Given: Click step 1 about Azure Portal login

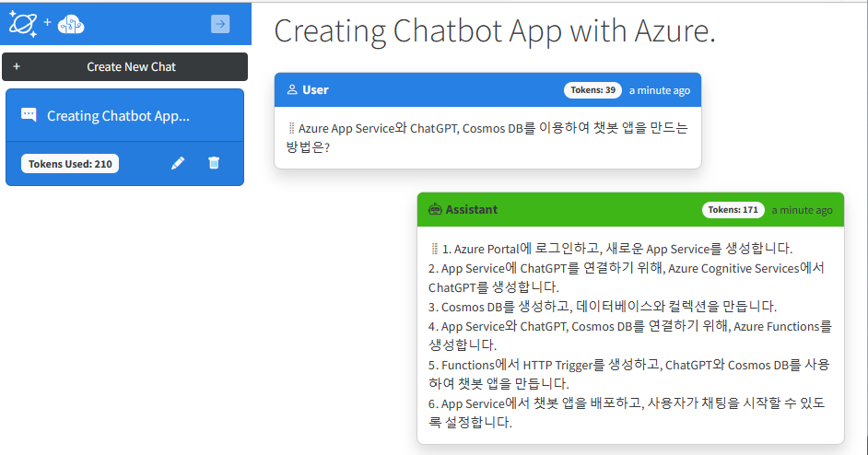Looking at the screenshot, I should point(617,249).
